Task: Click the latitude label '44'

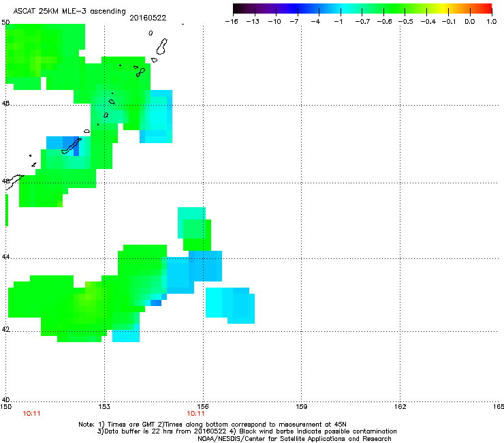Action: click(x=5, y=257)
